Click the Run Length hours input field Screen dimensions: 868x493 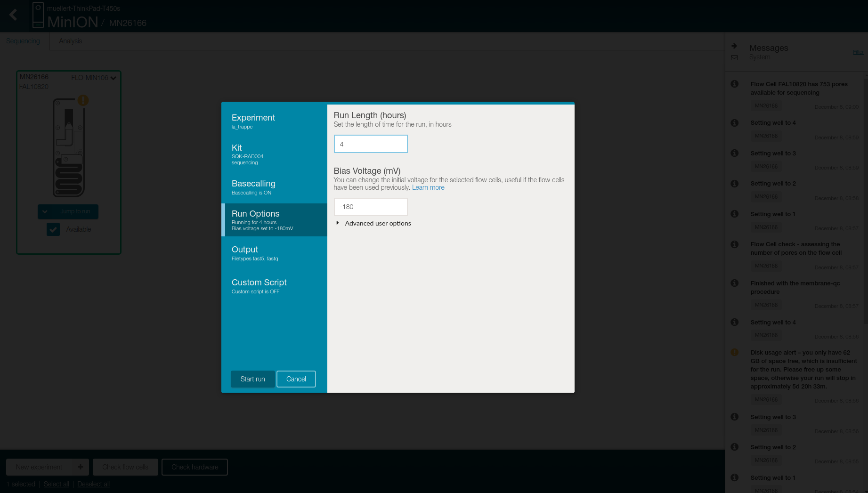371,144
